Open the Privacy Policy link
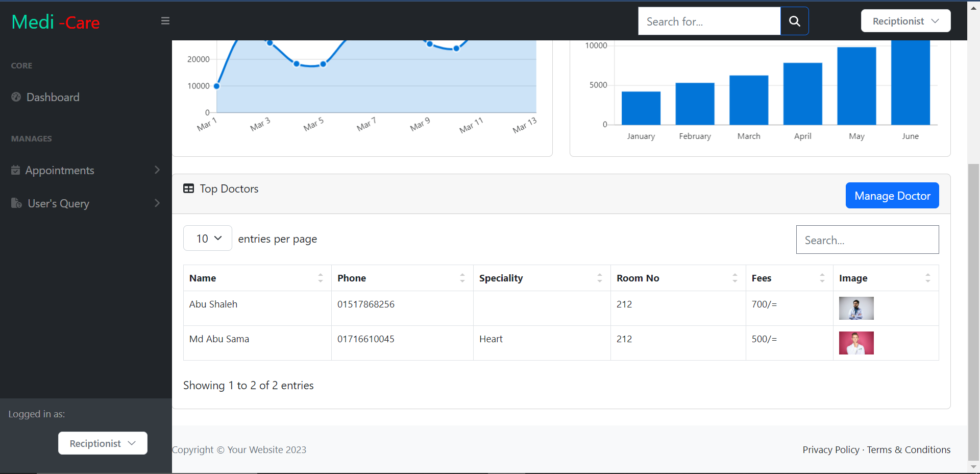 pos(831,449)
